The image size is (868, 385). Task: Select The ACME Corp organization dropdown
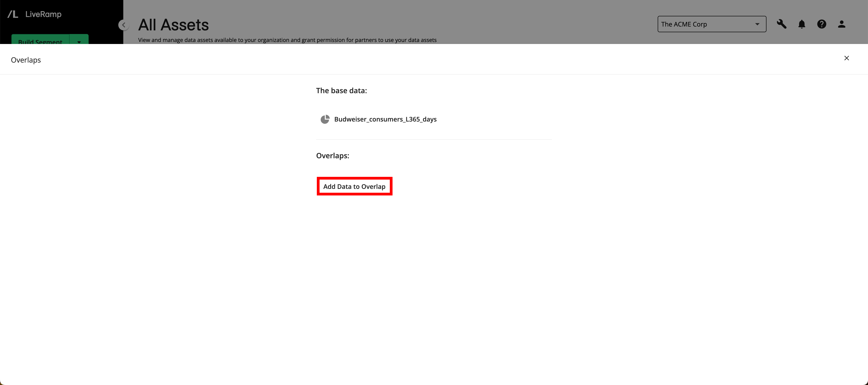point(711,24)
